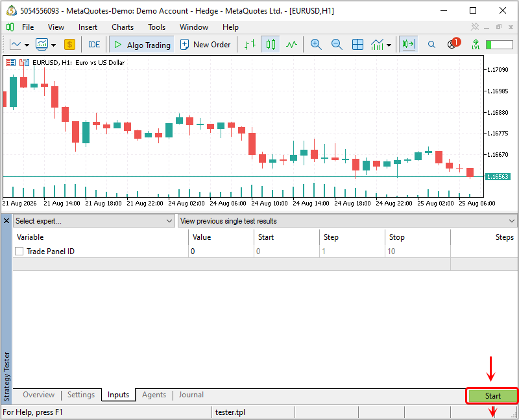Switch to bar chart view
Screen dimensions: 519x420
(250, 44)
